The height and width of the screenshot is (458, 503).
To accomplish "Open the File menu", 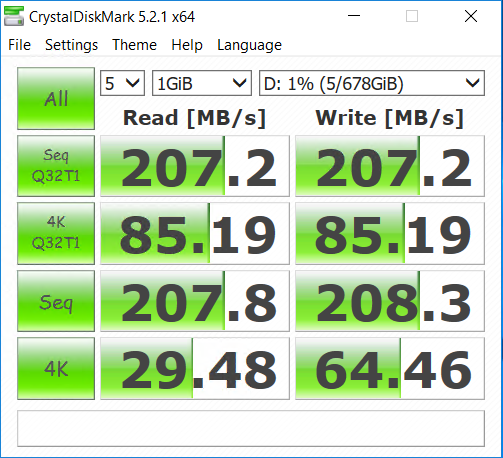I will [x=19, y=45].
